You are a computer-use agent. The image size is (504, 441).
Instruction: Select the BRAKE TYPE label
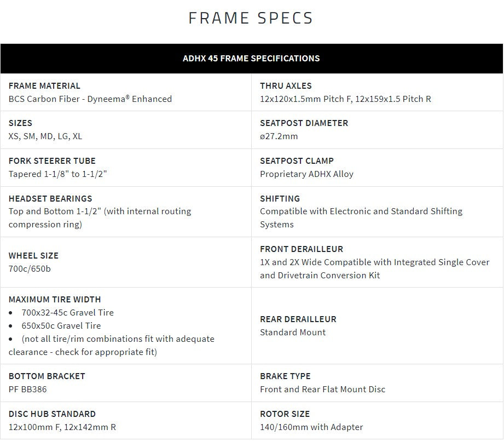coord(285,376)
